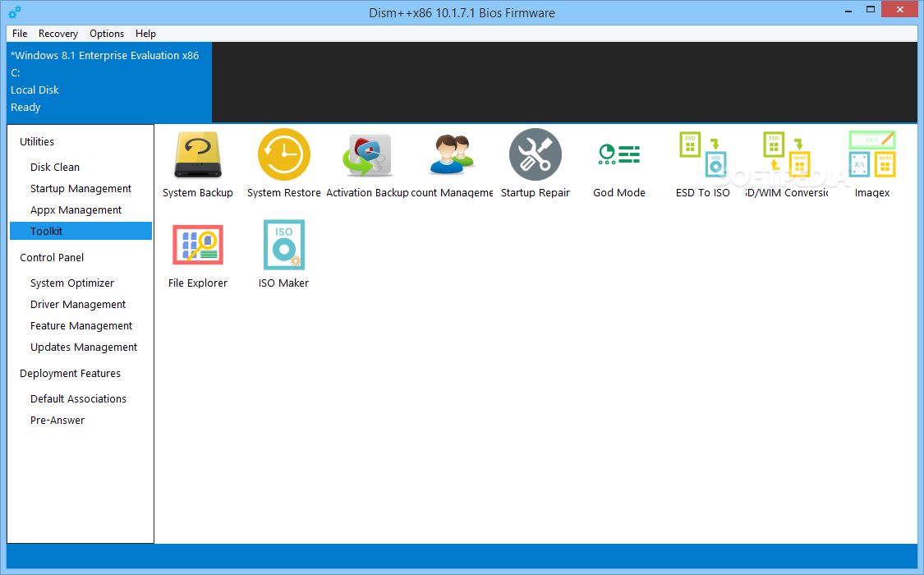Screen dimensions: 924x575
Task: Go to Startup Management
Action: tap(80, 189)
